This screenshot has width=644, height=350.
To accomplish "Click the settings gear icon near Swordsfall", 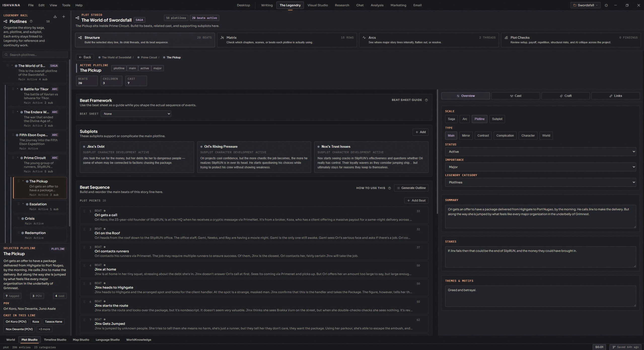I will 606,5.
